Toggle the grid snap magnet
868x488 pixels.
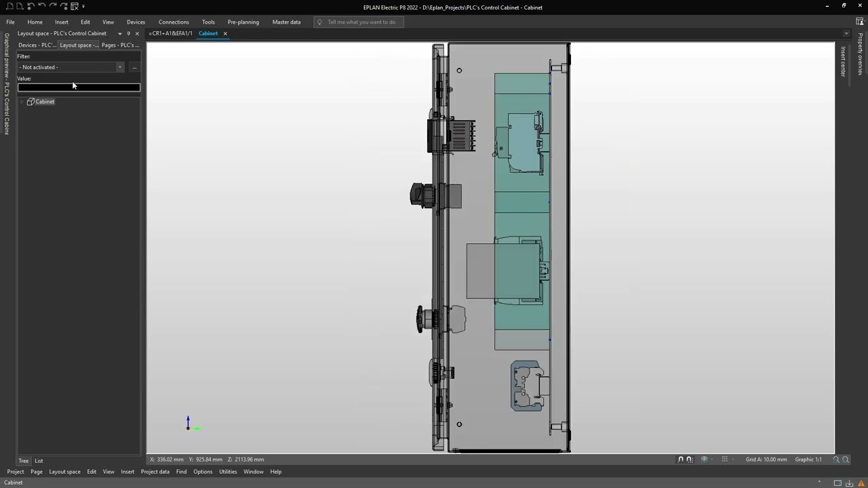pyautogui.click(x=690, y=460)
